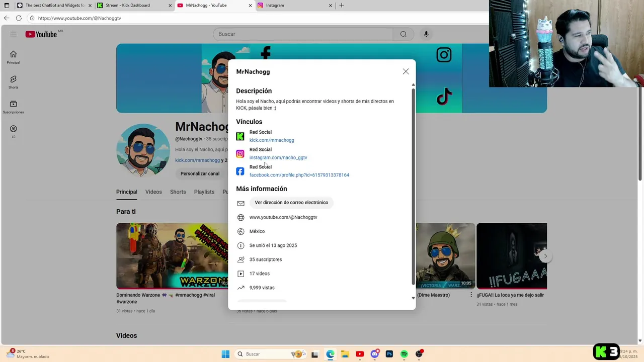Screen dimensions: 644x362
Task: Open the Dominando Warzone video thumbnail
Action: [172, 256]
